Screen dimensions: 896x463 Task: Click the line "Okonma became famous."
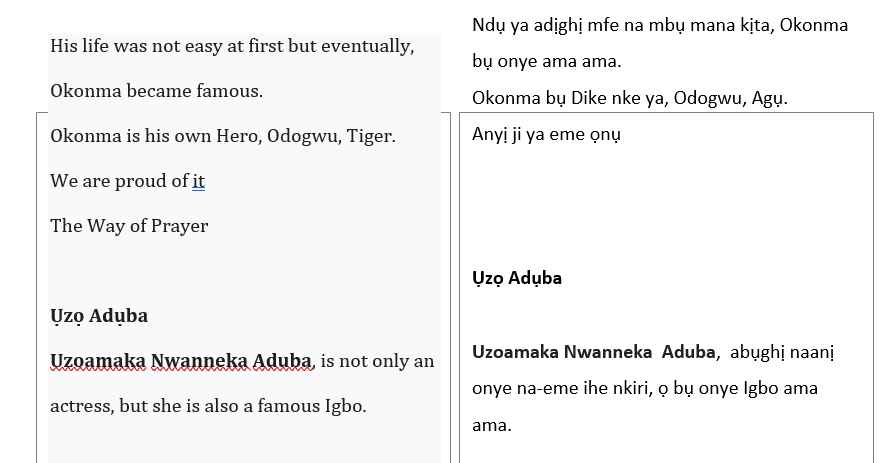pyautogui.click(x=157, y=91)
